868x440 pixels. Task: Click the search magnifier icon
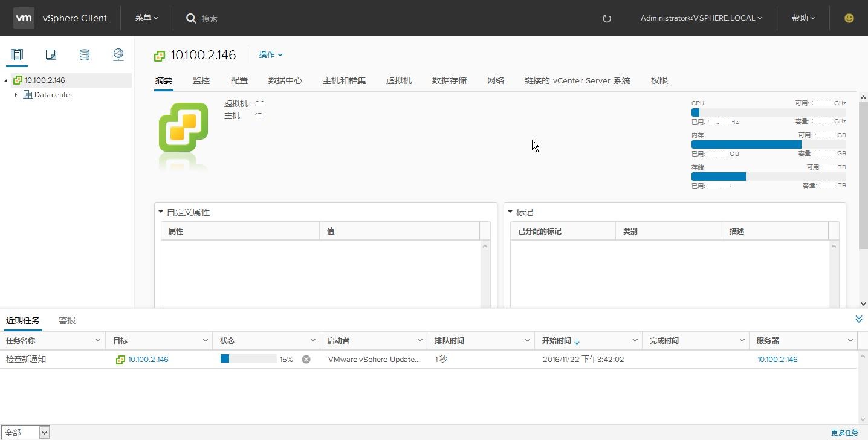(x=191, y=18)
